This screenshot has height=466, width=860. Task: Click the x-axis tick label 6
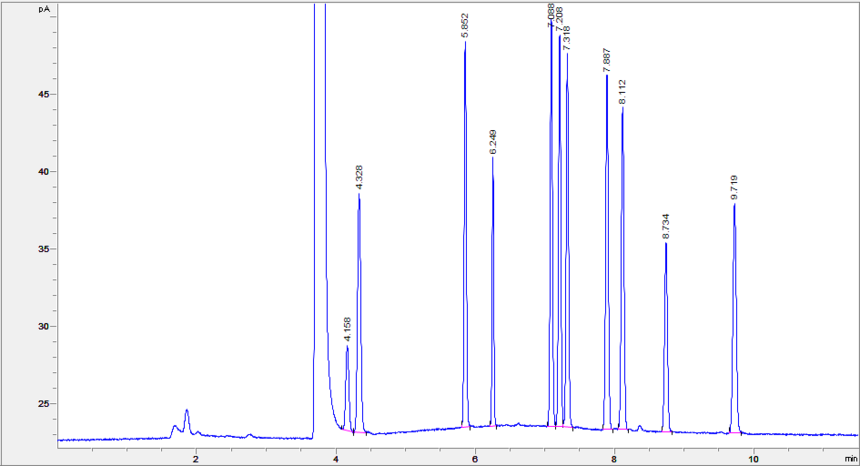(475, 458)
